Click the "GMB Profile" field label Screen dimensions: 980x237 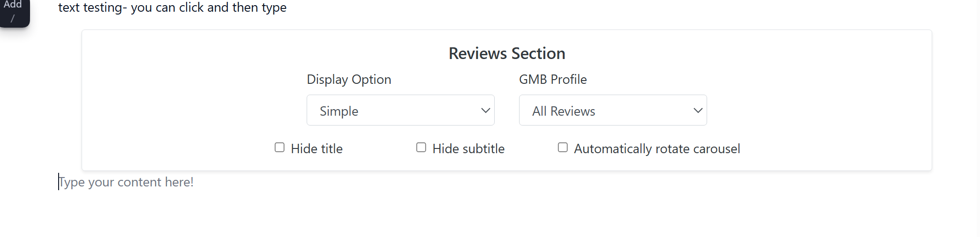click(x=552, y=80)
